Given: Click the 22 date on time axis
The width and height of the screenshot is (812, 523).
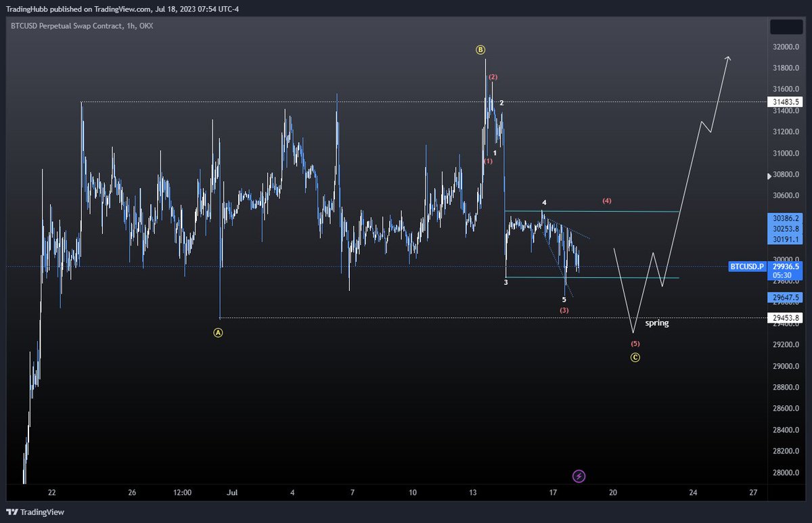Looking at the screenshot, I should [x=52, y=493].
